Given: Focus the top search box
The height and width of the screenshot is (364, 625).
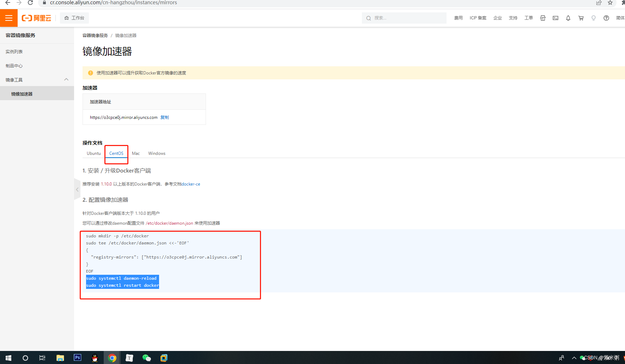Looking at the screenshot, I should (x=404, y=18).
